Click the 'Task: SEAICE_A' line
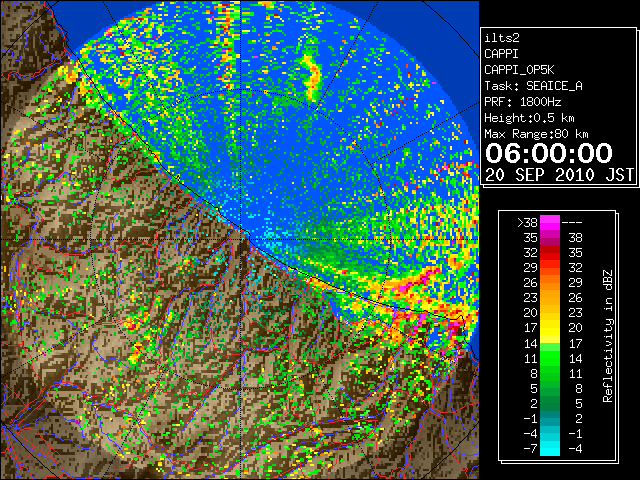The width and height of the screenshot is (640, 480). coord(533,86)
